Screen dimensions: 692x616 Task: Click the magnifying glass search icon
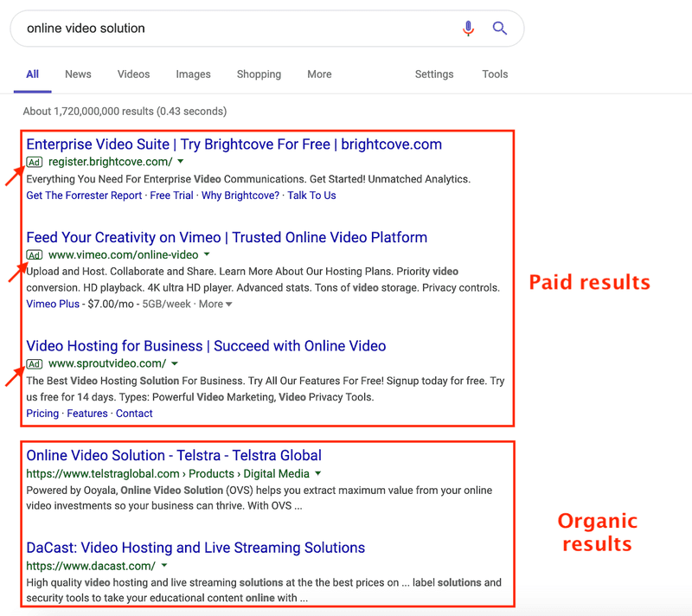pos(500,29)
